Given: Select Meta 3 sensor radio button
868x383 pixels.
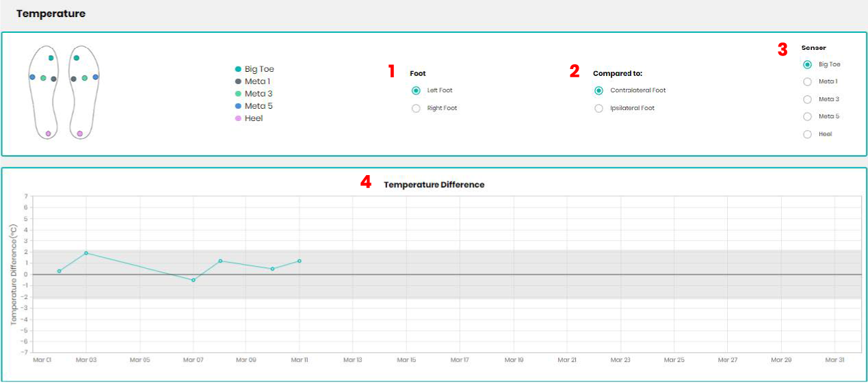Looking at the screenshot, I should [x=808, y=99].
